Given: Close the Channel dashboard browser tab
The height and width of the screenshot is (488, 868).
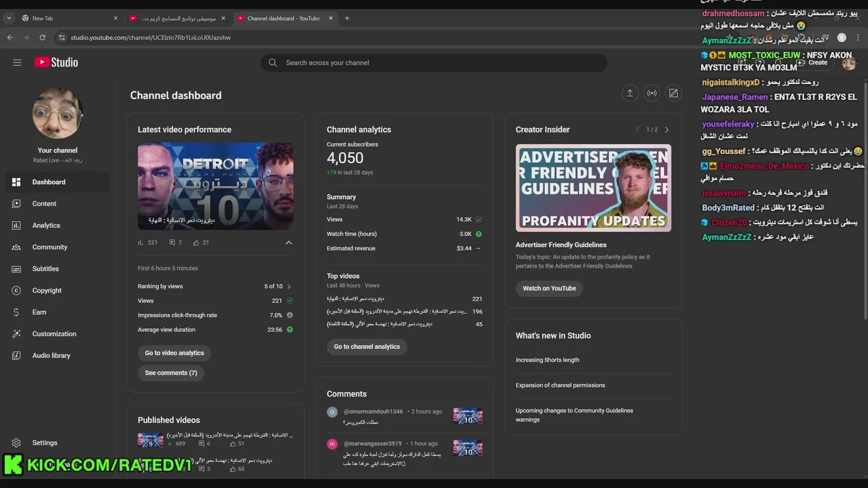Looking at the screenshot, I should 331,18.
